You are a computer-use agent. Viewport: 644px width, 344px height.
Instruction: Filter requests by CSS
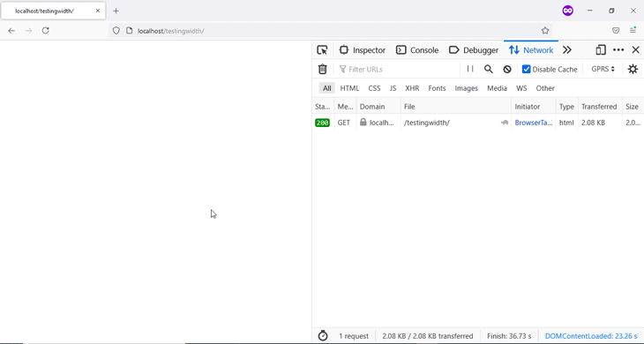tap(374, 88)
